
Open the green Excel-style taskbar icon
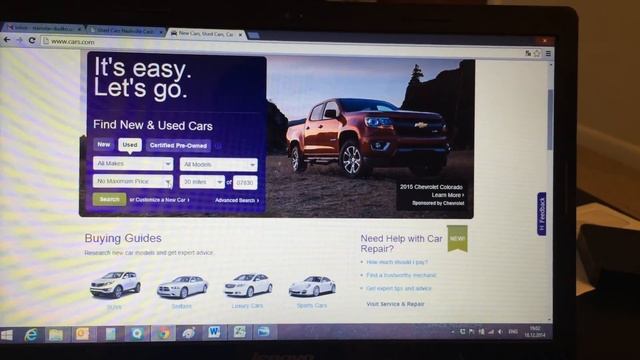[239, 332]
